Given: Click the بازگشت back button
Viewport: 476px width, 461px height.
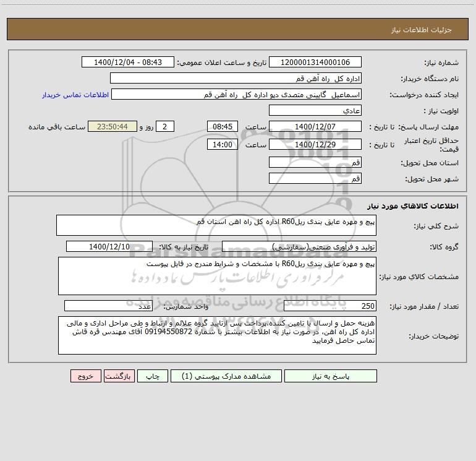Looking at the screenshot, I should pyautogui.click(x=119, y=376).
